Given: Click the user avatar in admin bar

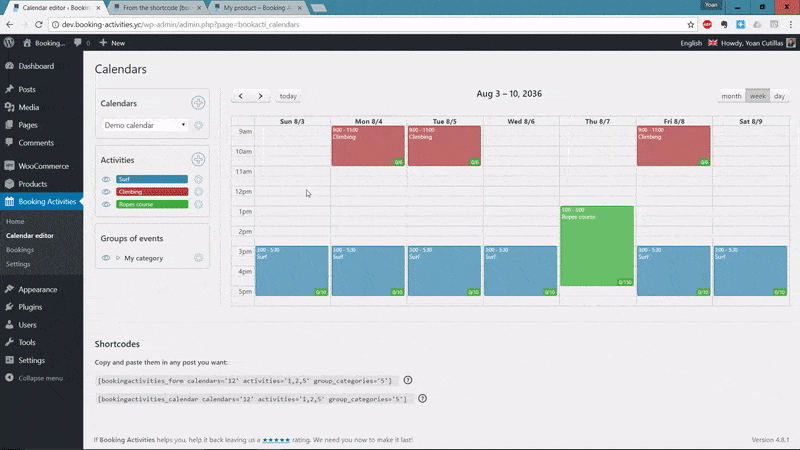Looking at the screenshot, I should pyautogui.click(x=791, y=43).
